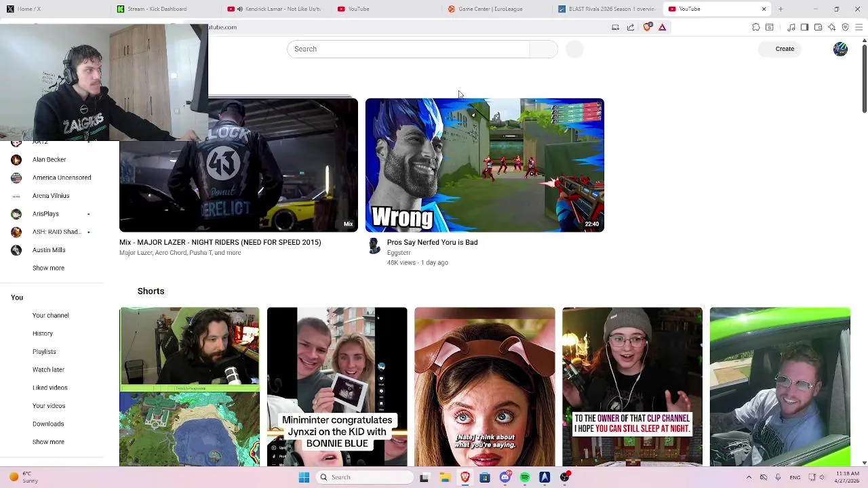This screenshot has height=488, width=868.
Task: Open the browser extensions puzzle icon
Action: pos(756,27)
